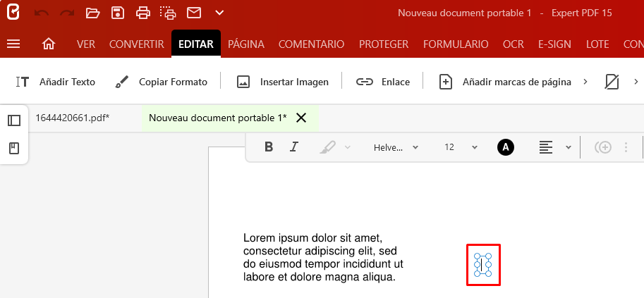Close Nouveau document portable 1 tab
Viewport: 644px width, 298px height.
click(301, 118)
